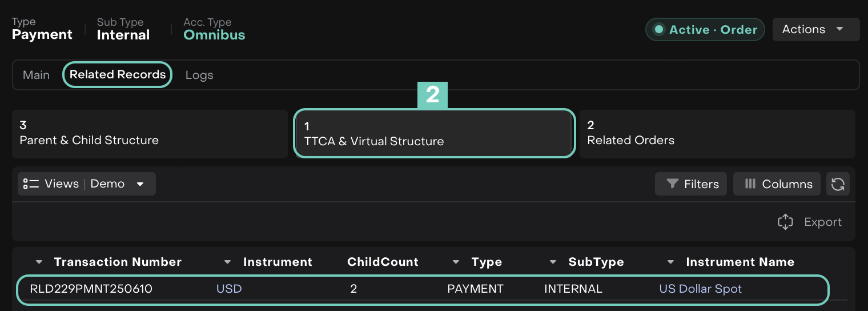Click the funnel icon in Filters

click(x=673, y=184)
